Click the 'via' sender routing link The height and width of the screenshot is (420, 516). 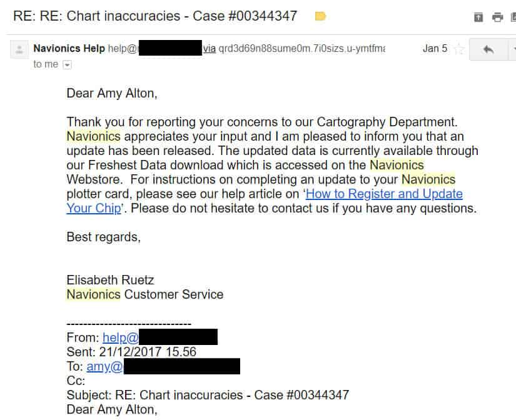pyautogui.click(x=209, y=48)
